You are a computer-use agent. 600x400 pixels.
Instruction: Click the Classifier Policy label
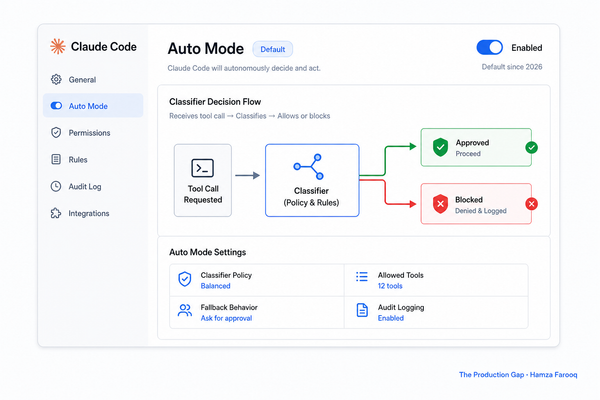226,275
